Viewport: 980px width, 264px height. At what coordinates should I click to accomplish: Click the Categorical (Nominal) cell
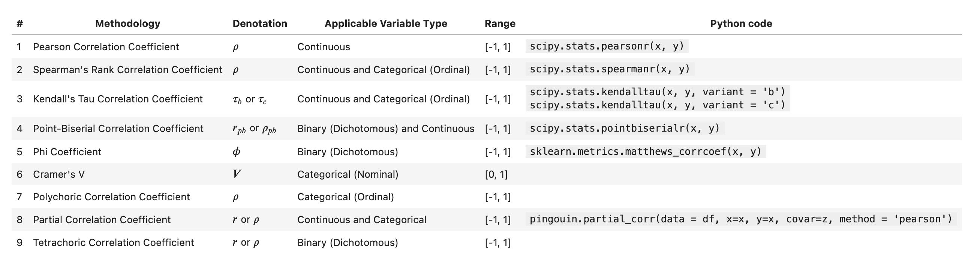pyautogui.click(x=347, y=174)
